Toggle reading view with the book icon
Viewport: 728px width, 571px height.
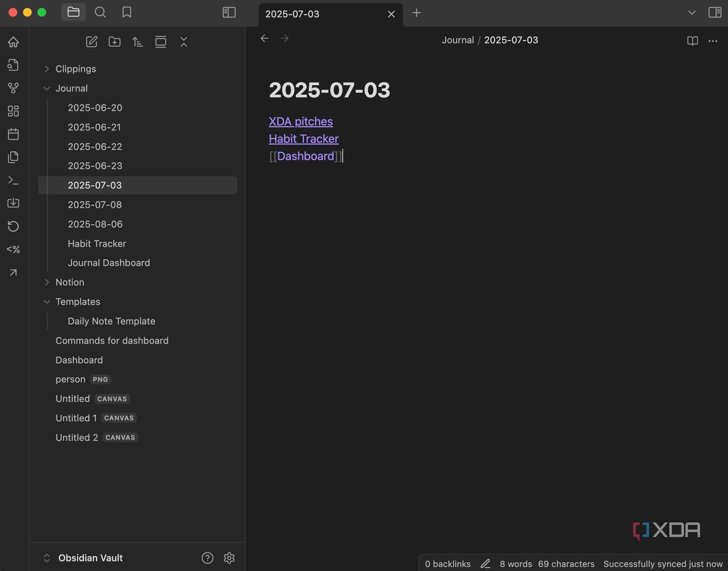coord(692,41)
